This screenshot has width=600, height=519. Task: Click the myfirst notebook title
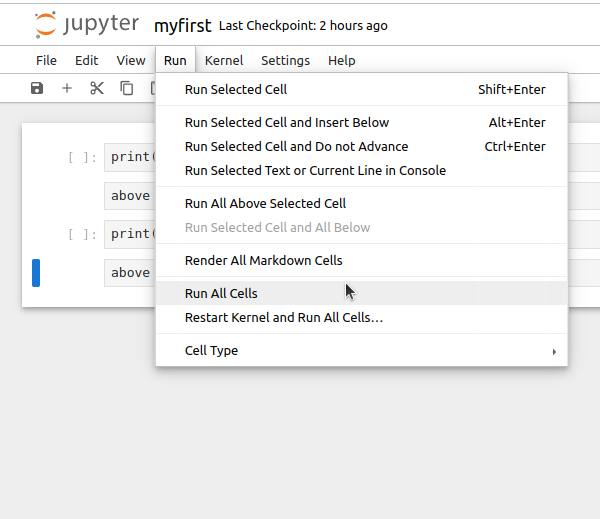(x=183, y=25)
